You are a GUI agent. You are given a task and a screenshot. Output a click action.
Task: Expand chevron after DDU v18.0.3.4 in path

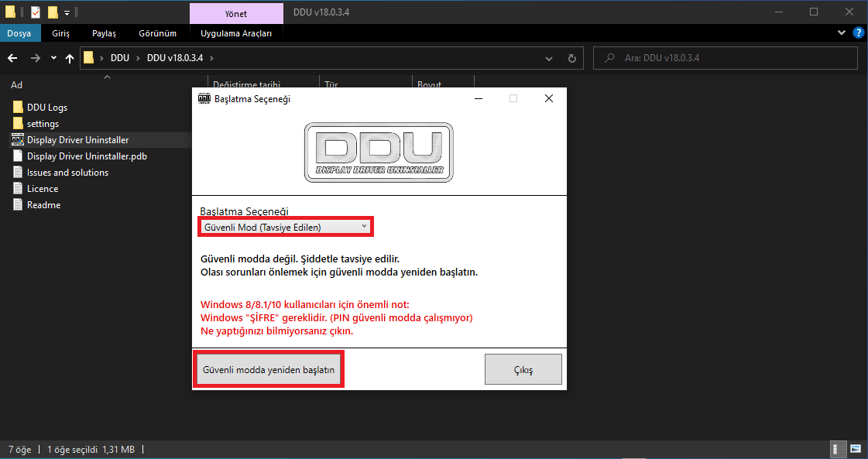211,57
